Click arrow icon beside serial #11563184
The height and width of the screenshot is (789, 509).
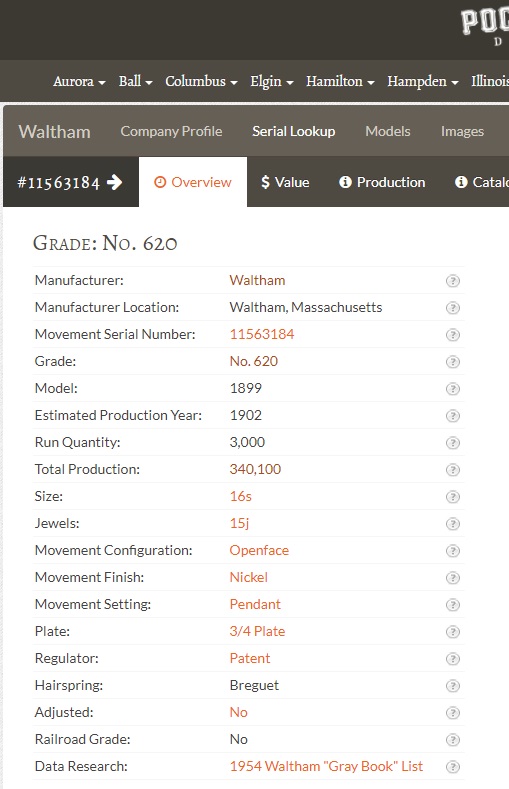pos(115,182)
